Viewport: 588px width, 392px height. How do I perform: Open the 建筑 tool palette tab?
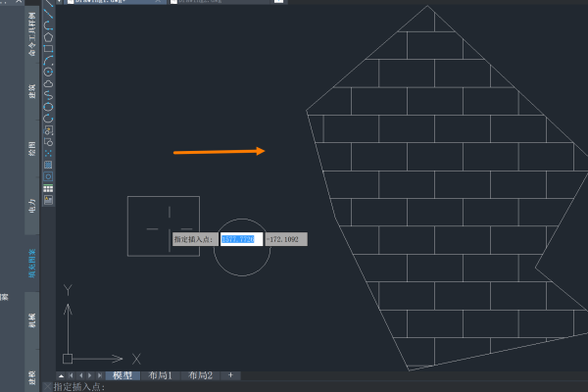[x=31, y=91]
